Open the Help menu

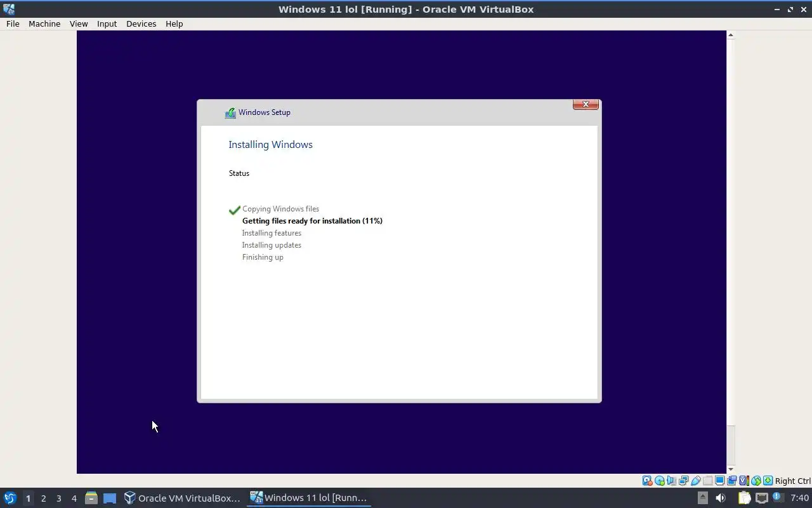[x=174, y=23]
